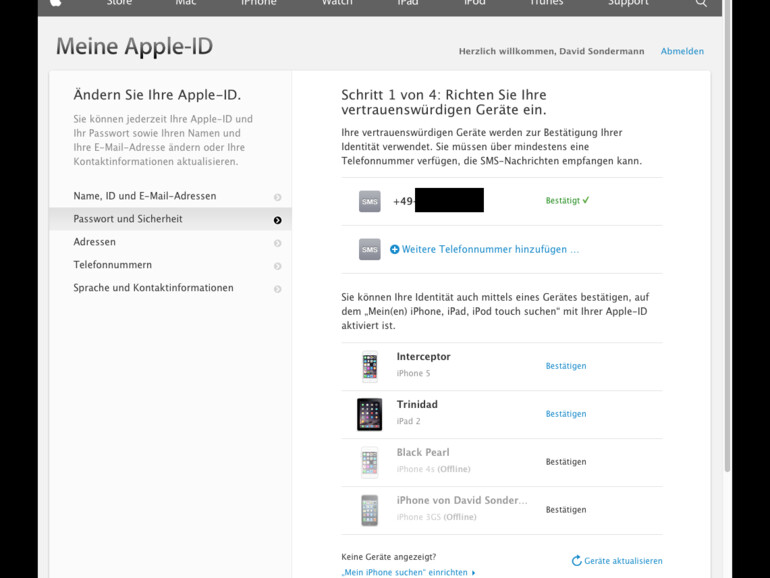
Task: Click the SMS icon beside +49 number
Action: (x=370, y=201)
